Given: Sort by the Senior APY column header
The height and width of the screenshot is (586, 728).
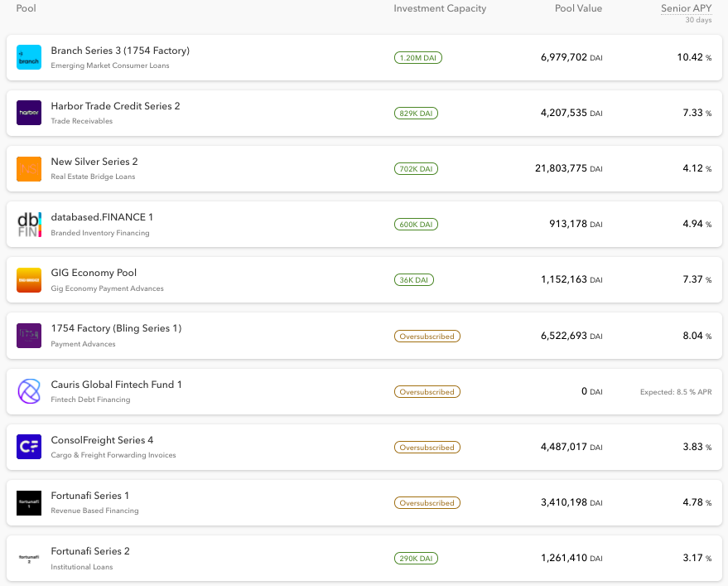Looking at the screenshot, I should 686,8.
